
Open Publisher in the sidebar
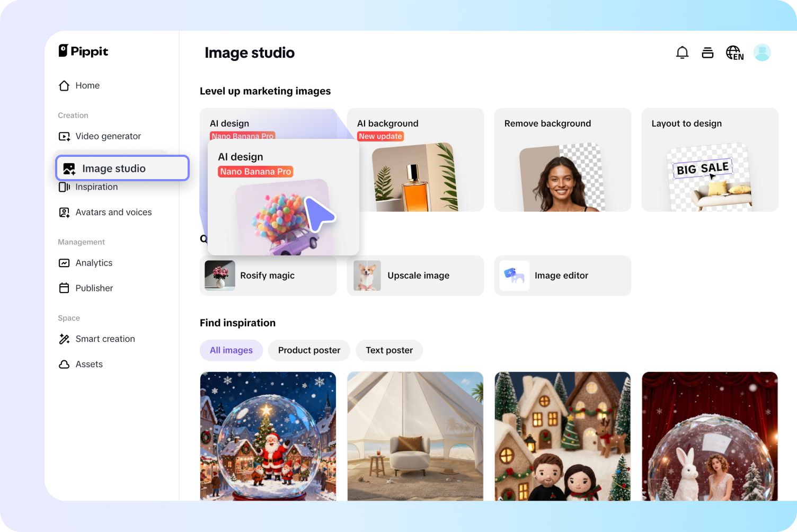coord(94,288)
